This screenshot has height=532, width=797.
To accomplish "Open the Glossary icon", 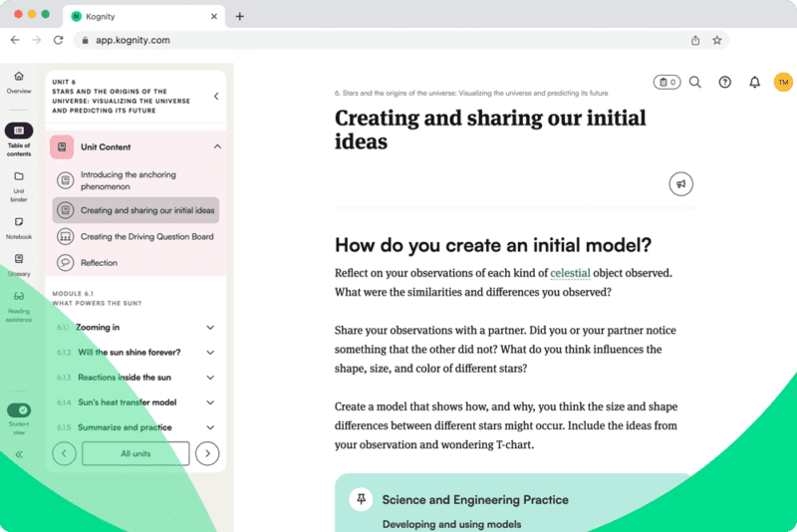I will tap(19, 259).
